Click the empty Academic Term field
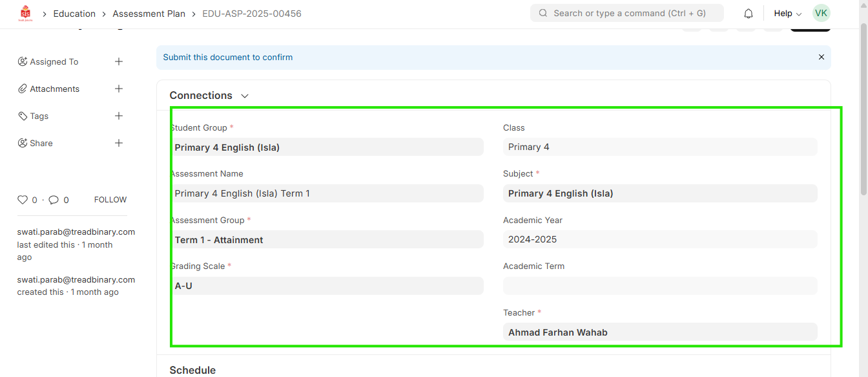The width and height of the screenshot is (868, 377). coord(659,286)
